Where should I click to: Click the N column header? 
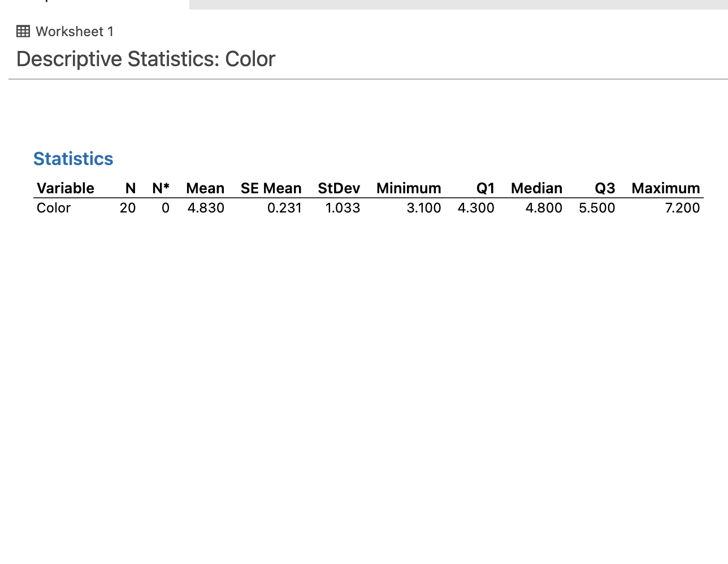(130, 188)
